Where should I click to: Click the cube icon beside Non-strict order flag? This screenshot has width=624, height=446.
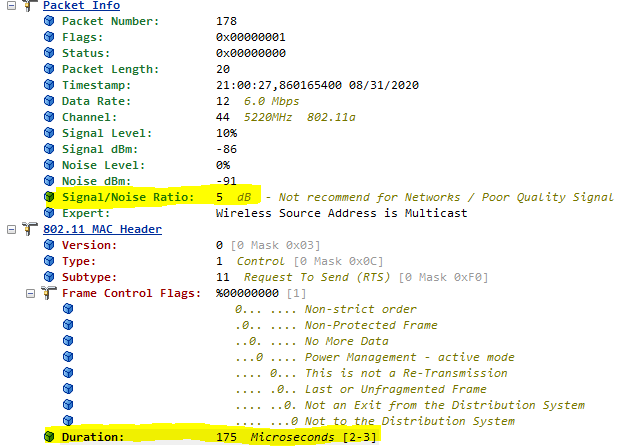pyautogui.click(x=68, y=309)
